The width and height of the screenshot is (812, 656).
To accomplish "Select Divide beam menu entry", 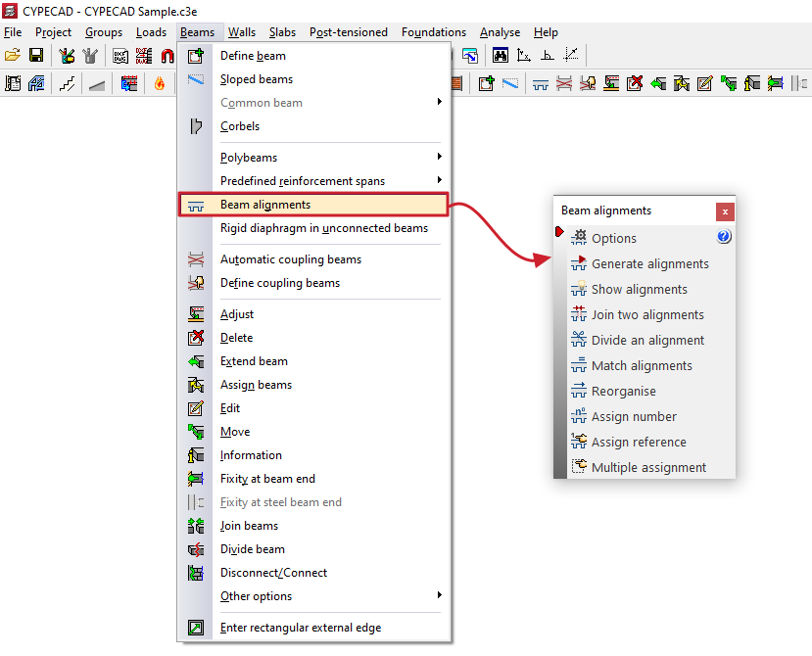I will [x=313, y=549].
